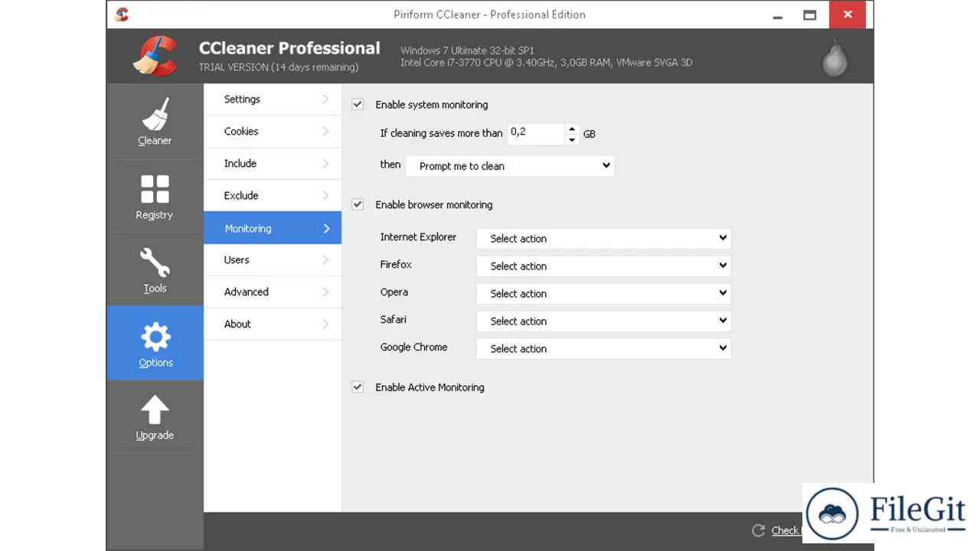Click the refresh icon beside Check for updates

point(759,530)
